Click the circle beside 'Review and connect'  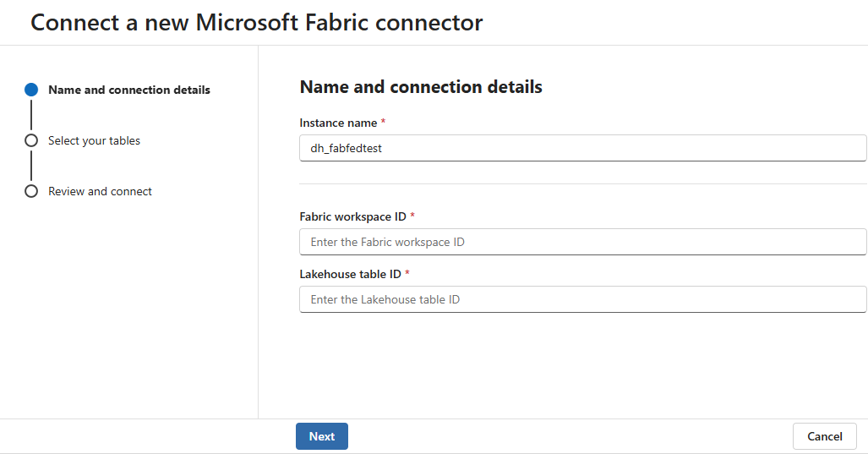[x=31, y=191]
